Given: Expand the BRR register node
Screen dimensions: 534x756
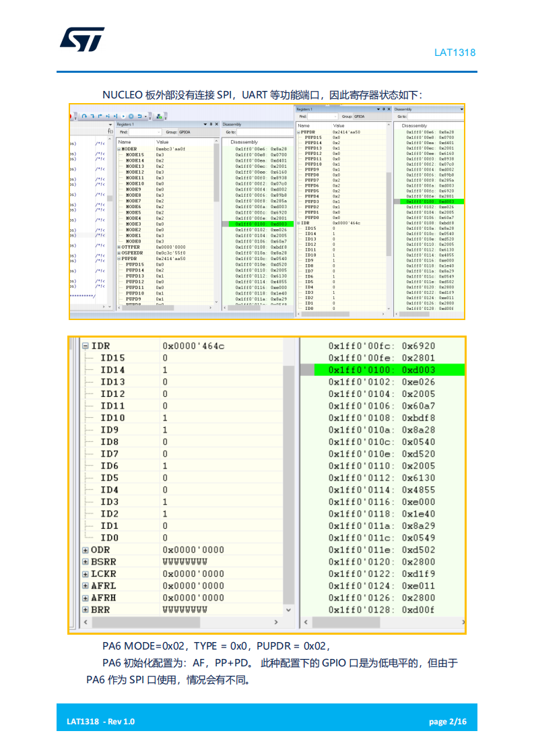Looking at the screenshot, I should click(86, 610).
